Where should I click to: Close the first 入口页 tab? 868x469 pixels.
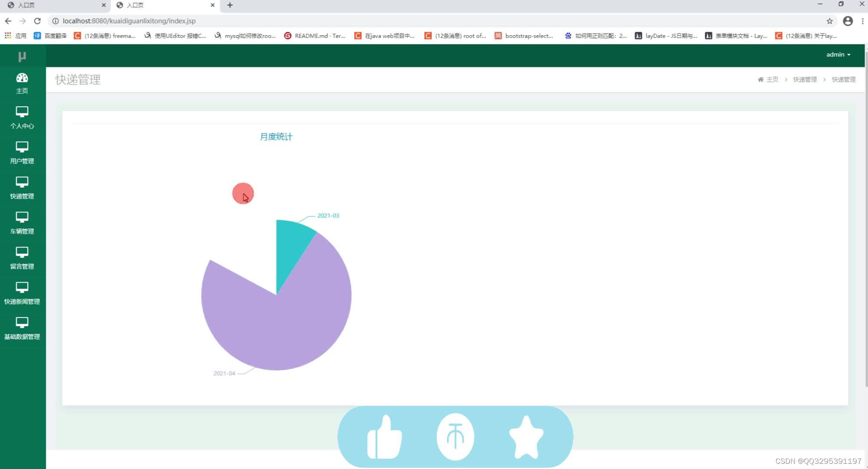tap(104, 5)
